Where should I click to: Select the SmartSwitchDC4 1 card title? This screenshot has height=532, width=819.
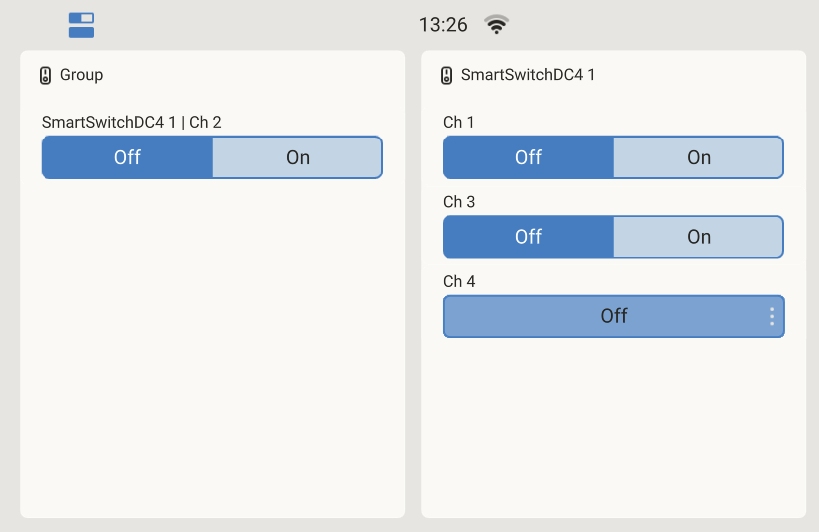pyautogui.click(x=527, y=75)
